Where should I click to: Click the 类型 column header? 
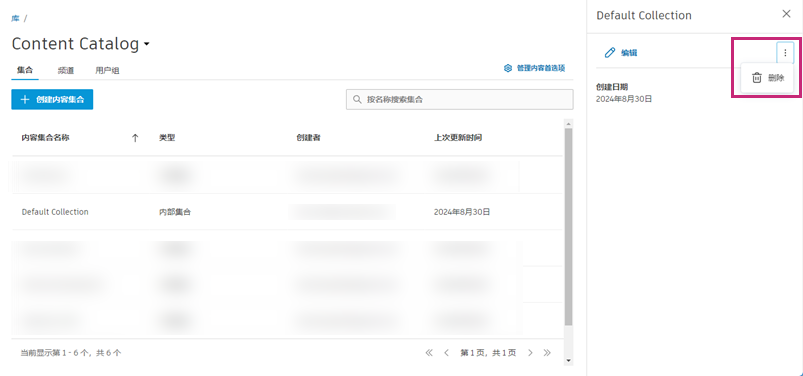pyautogui.click(x=167, y=138)
